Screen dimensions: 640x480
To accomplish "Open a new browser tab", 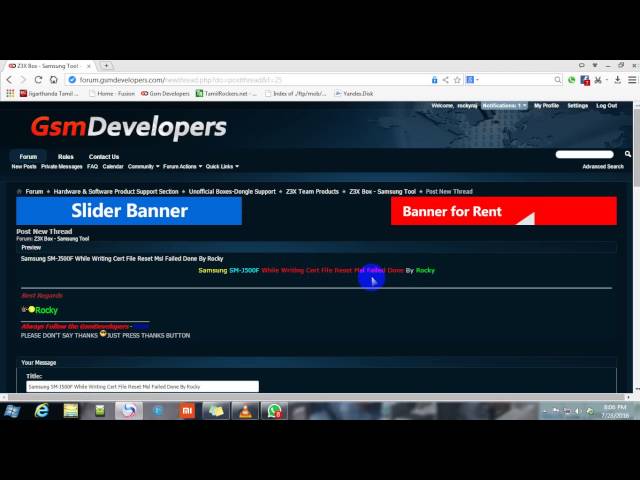I will click(x=106, y=66).
